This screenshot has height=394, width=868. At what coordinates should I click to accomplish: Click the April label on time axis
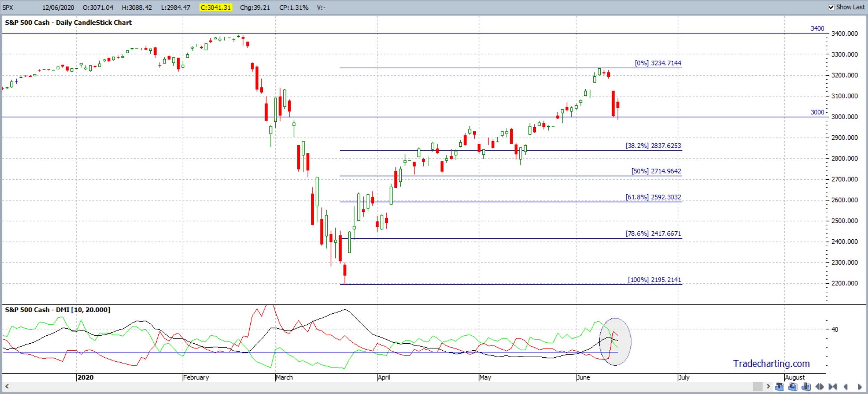pos(384,377)
